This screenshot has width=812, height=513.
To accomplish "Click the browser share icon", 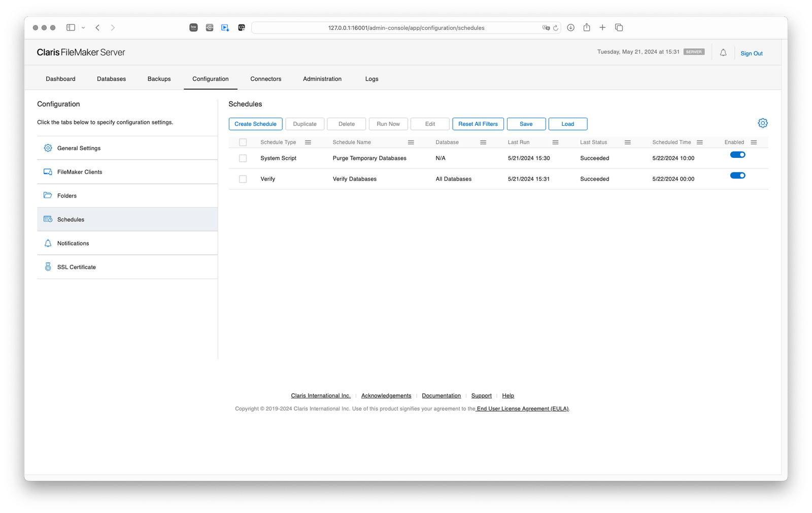I will click(587, 27).
